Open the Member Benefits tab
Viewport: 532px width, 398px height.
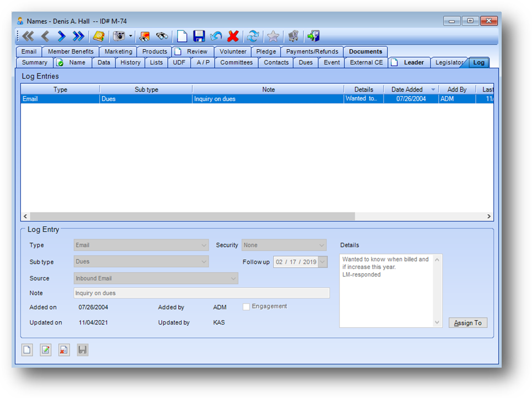tap(71, 51)
